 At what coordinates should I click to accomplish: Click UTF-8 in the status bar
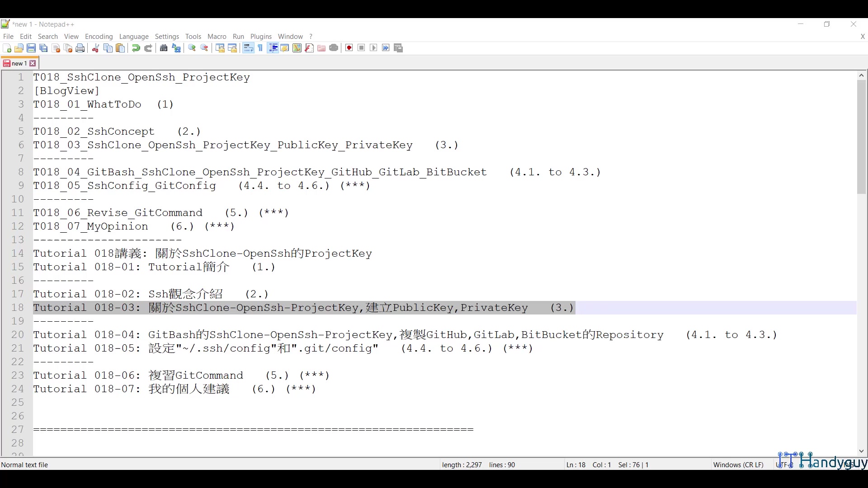click(x=783, y=465)
